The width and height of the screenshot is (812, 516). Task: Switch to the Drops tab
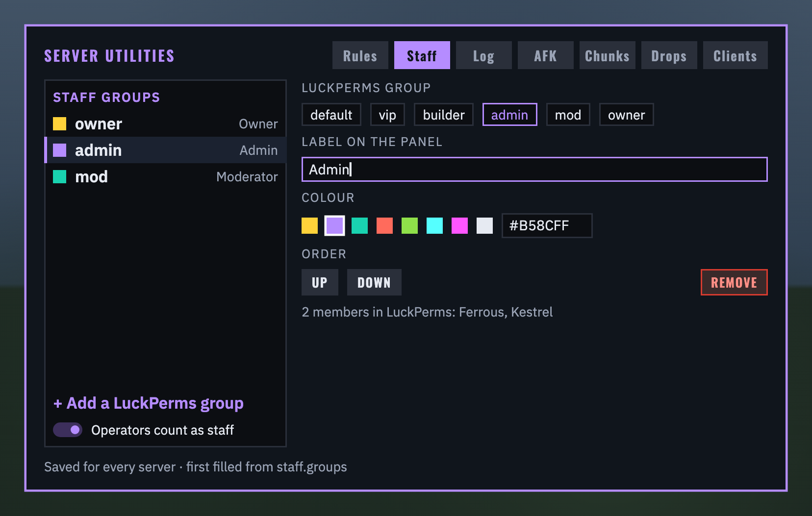click(669, 55)
